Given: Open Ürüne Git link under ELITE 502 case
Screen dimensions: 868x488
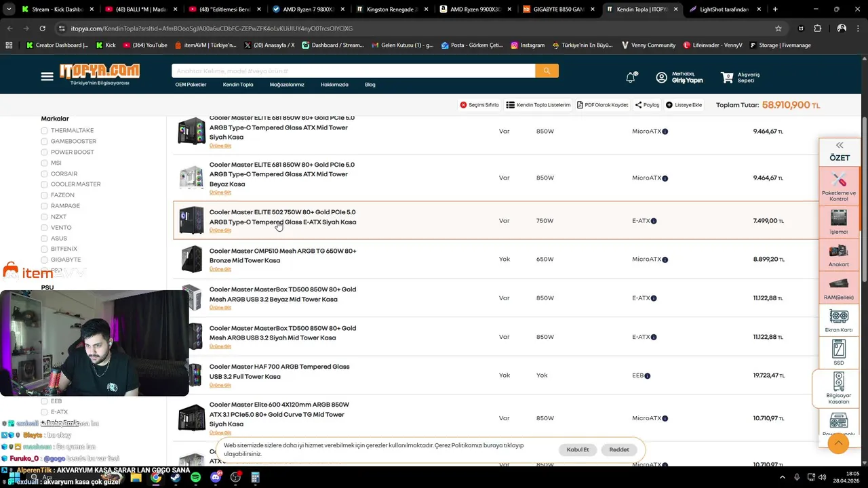Looking at the screenshot, I should click(220, 230).
